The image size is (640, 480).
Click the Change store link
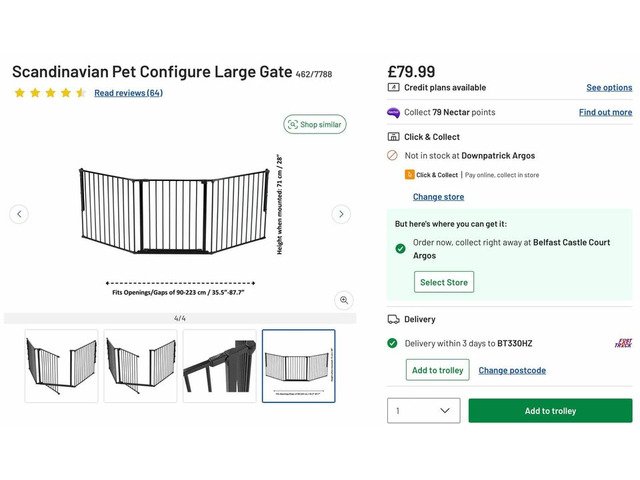coord(438,197)
